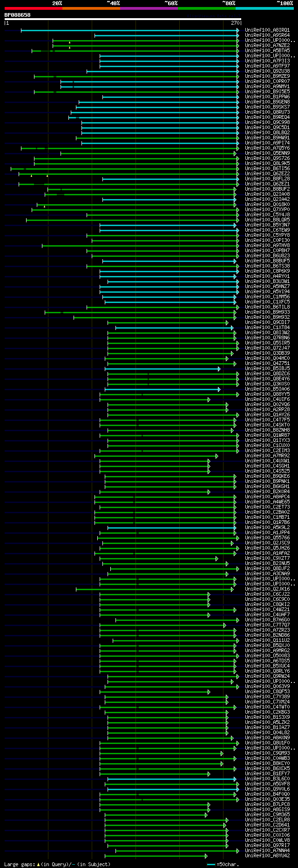Select the UniRef100_Q7XVP0 label
This screenshot has height=868, width=298.
coord(267,210)
